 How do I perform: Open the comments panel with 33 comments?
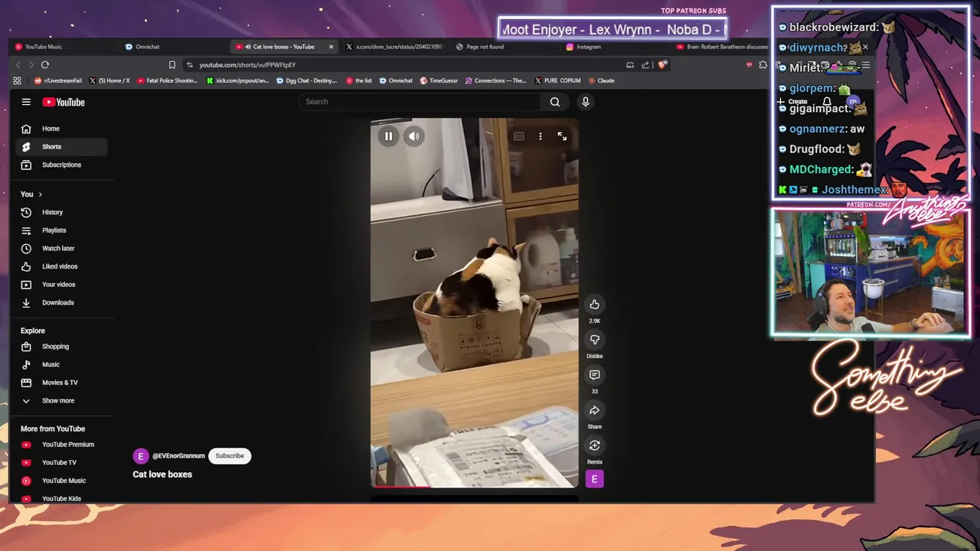click(594, 375)
